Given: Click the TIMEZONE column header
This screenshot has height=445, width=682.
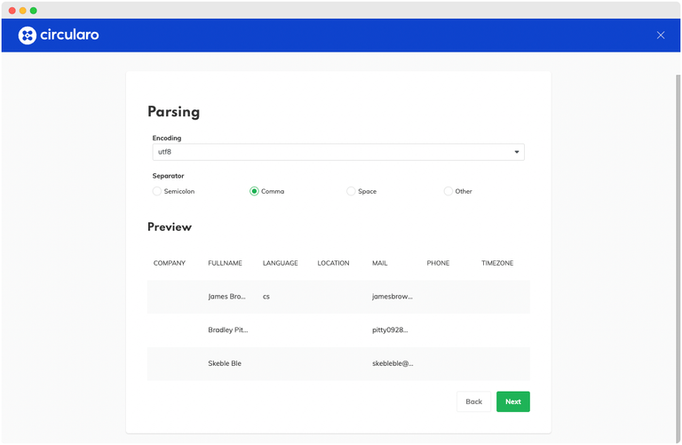Looking at the screenshot, I should 497,263.
